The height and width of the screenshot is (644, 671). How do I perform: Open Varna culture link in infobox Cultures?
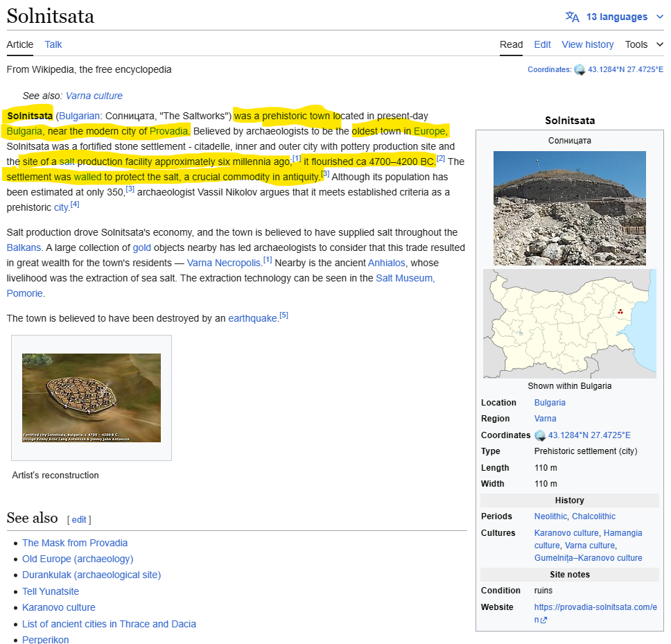(590, 546)
